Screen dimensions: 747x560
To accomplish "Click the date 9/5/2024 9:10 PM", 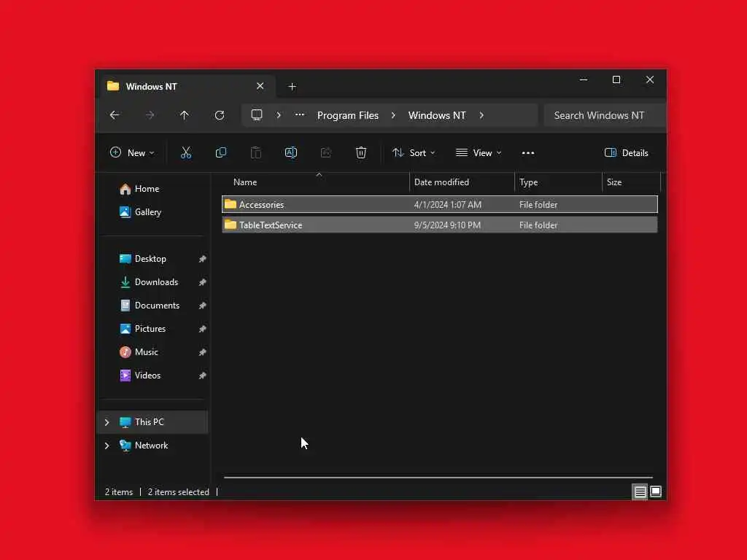I will coord(447,225).
